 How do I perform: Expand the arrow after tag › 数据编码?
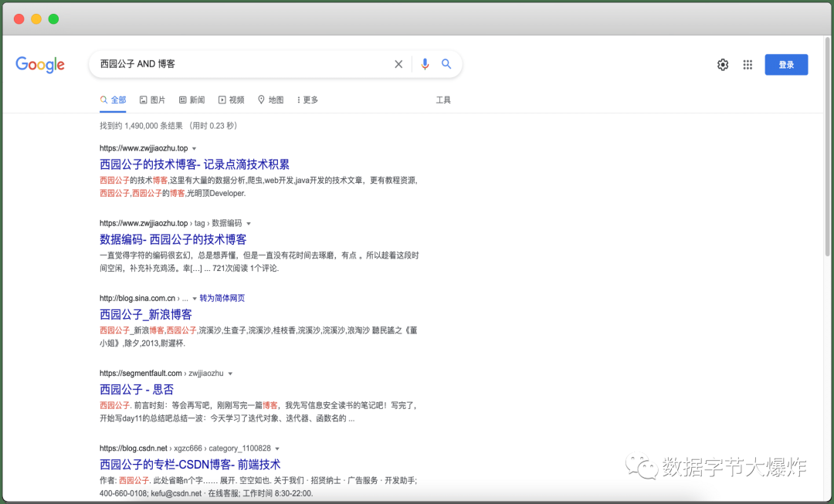pos(249,224)
